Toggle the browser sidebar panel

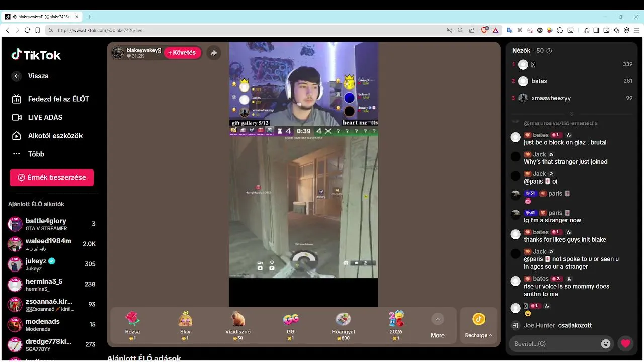[x=596, y=30]
